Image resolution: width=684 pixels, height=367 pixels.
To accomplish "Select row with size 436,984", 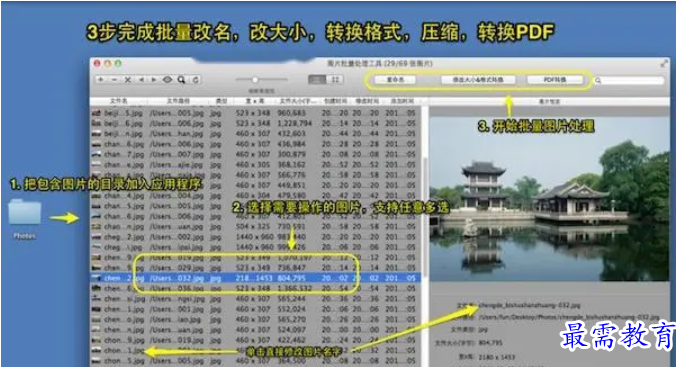I will click(x=255, y=144).
